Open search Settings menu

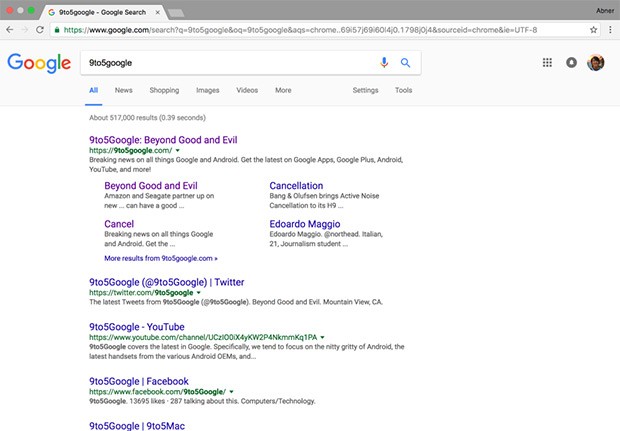(365, 90)
